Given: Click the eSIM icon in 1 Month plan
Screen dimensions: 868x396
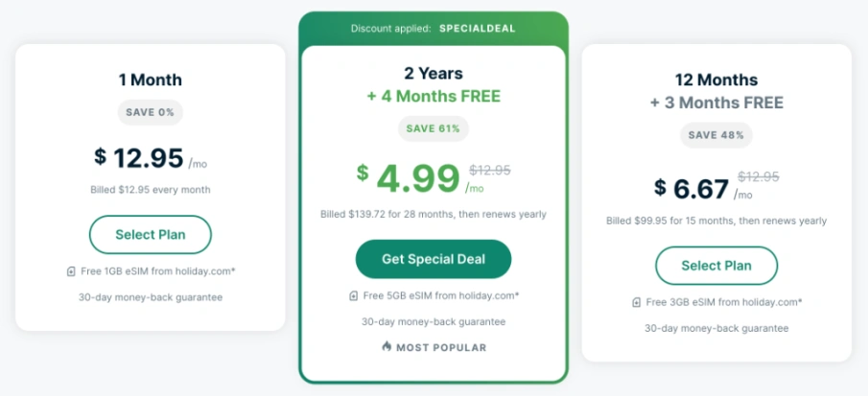Looking at the screenshot, I should click(x=71, y=271).
